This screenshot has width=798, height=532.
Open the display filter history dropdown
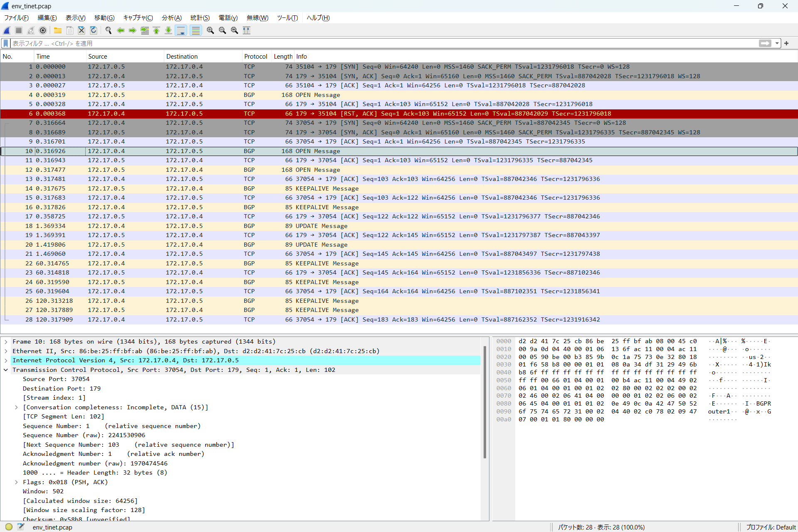point(777,43)
